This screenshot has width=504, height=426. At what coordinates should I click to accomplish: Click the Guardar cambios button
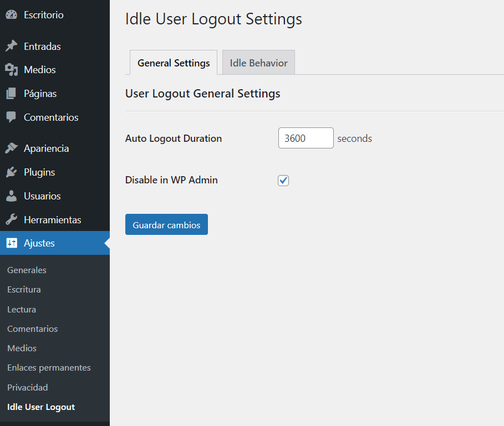166,224
